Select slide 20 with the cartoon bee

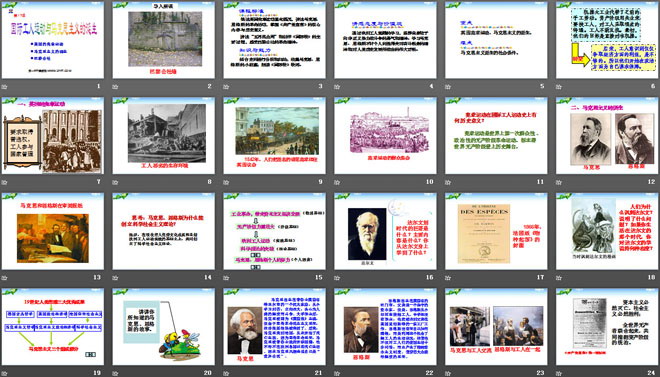(x=163, y=327)
